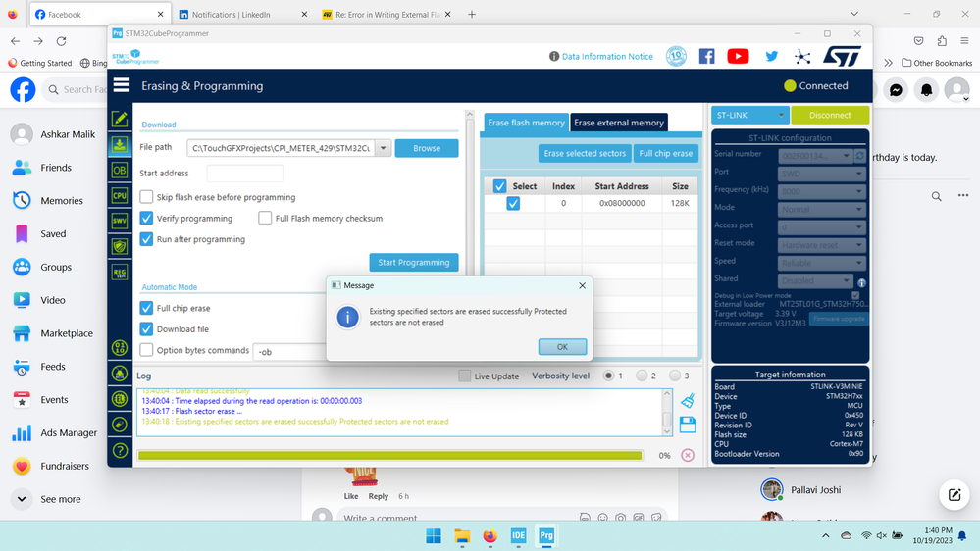
Task: Toggle Skip flash erase before programming
Action: tap(146, 197)
